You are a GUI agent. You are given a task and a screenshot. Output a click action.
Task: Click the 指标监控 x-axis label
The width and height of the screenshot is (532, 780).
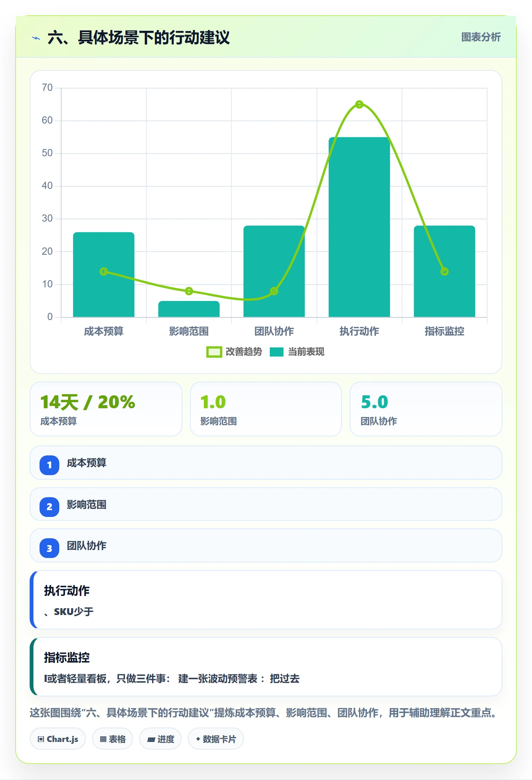(444, 331)
